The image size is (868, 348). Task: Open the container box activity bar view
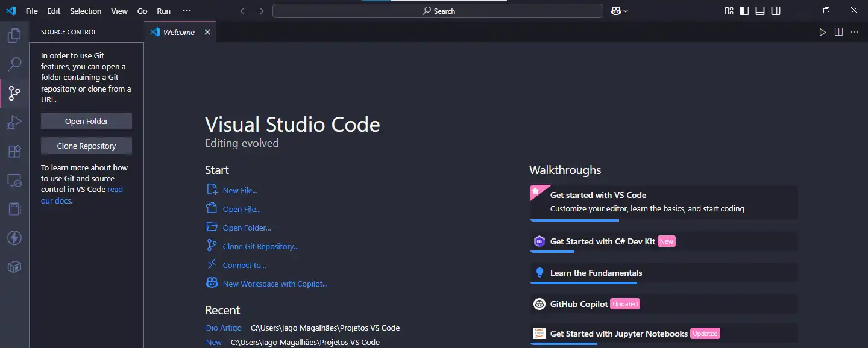click(14, 267)
